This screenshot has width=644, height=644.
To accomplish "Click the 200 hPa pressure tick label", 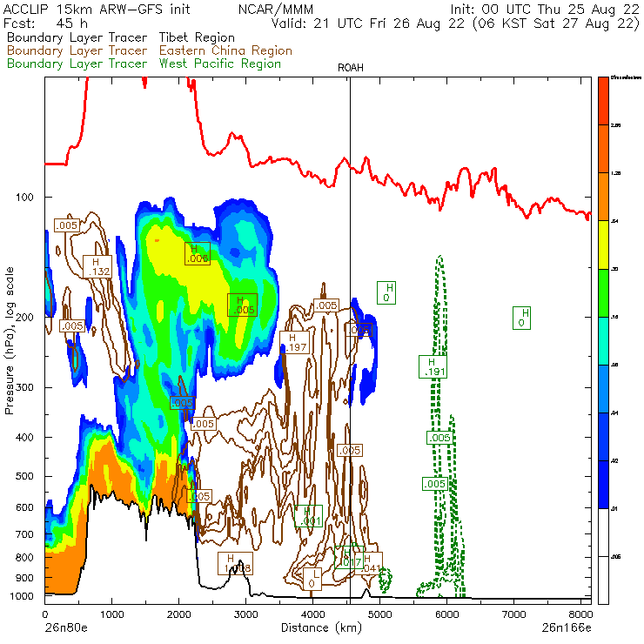I will [x=24, y=318].
